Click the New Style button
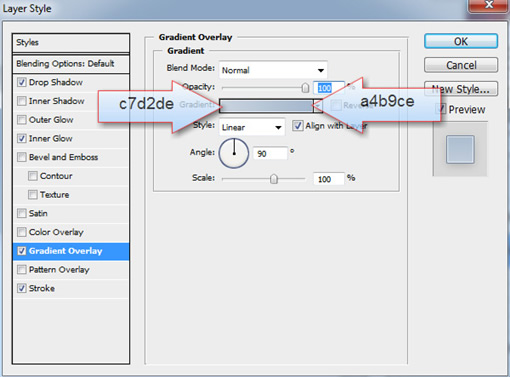Image resolution: width=510 pixels, height=377 pixels. click(461, 89)
